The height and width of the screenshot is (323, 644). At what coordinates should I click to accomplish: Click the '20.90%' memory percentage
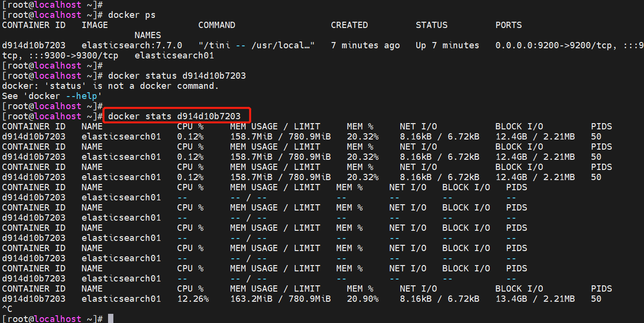click(x=363, y=299)
